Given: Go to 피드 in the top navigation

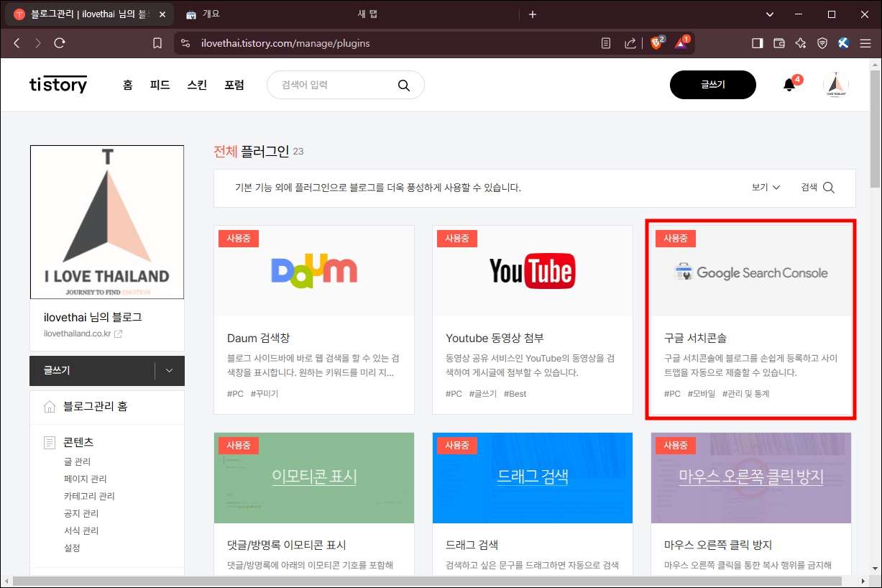Looking at the screenshot, I should pos(160,85).
